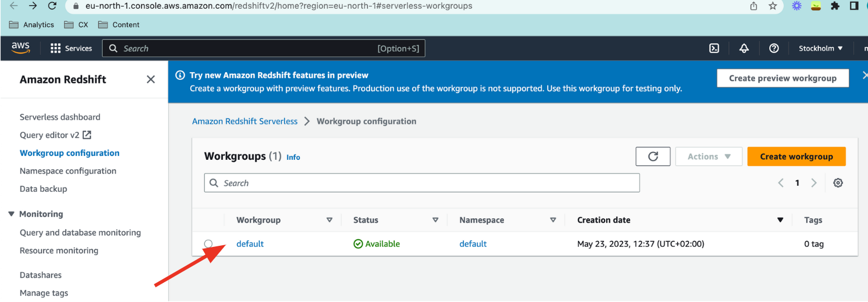Click the purple asterisk extension icon

tap(797, 6)
